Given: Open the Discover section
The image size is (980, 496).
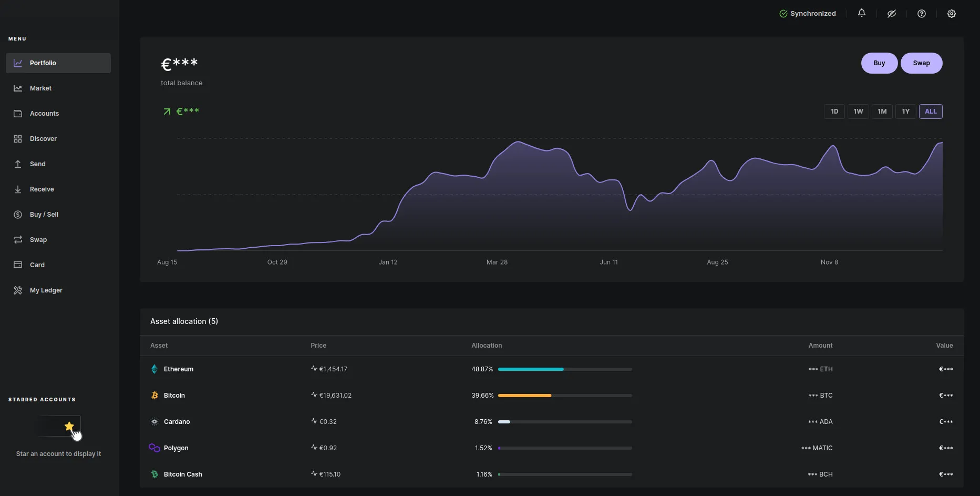Looking at the screenshot, I should pyautogui.click(x=44, y=138).
